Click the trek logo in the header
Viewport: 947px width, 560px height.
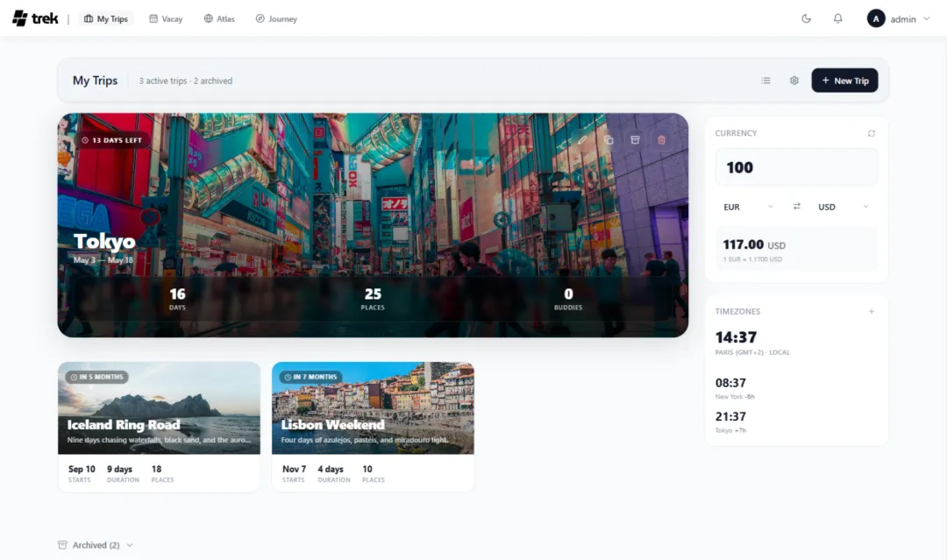click(35, 18)
